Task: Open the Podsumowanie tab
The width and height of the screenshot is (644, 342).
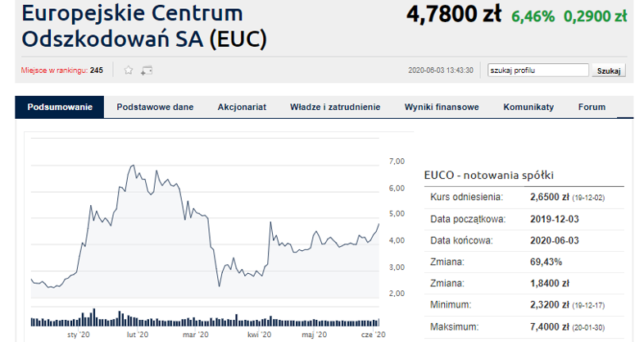Action: (60, 107)
